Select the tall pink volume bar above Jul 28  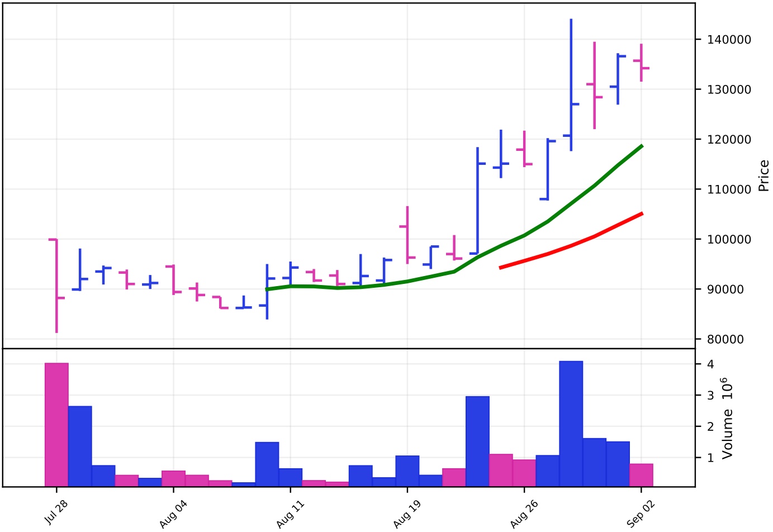(56, 425)
